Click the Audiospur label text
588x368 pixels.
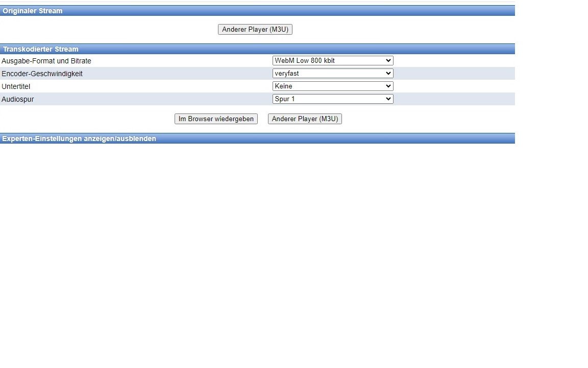coord(18,99)
